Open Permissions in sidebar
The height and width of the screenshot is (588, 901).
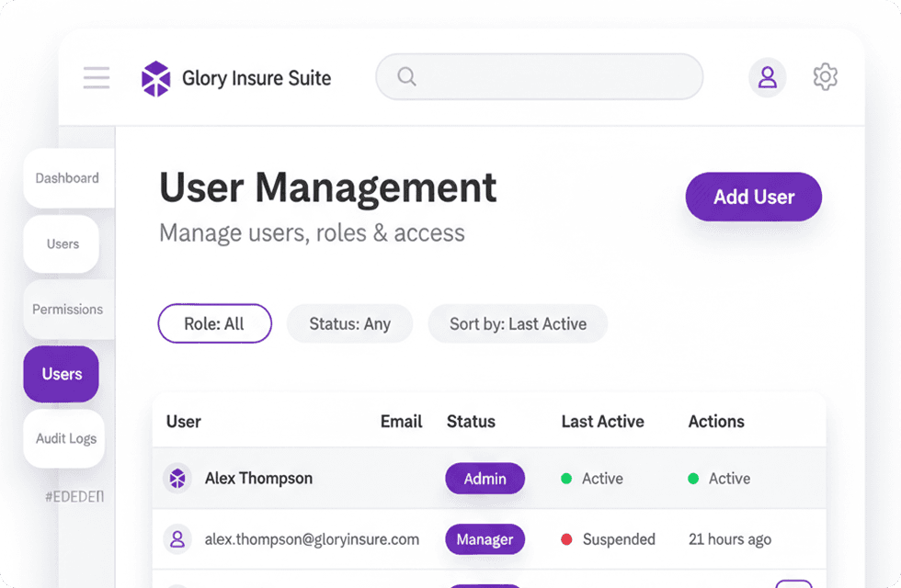point(69,310)
